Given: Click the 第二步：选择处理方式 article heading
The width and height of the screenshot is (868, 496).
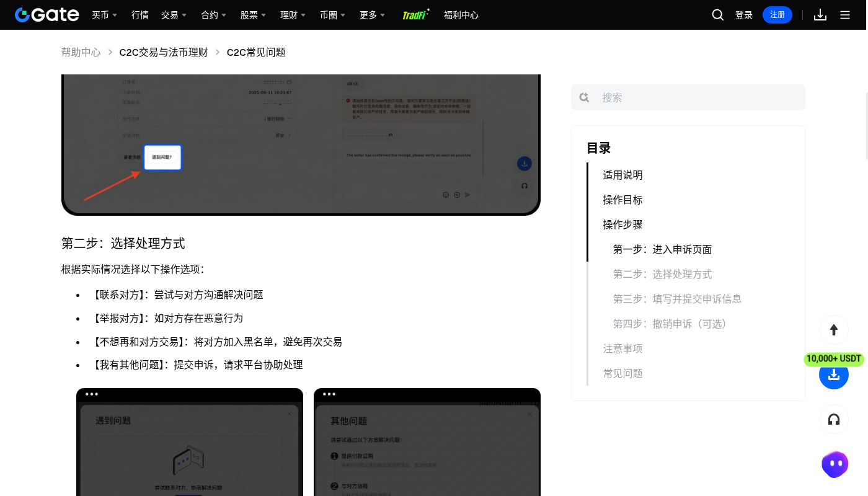Looking at the screenshot, I should click(x=123, y=243).
